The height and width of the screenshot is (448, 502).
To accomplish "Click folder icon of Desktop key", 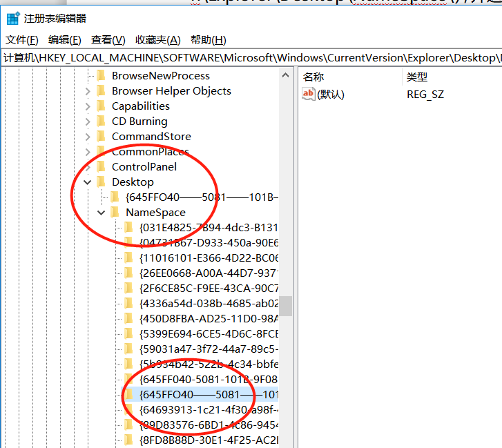I will [x=101, y=182].
